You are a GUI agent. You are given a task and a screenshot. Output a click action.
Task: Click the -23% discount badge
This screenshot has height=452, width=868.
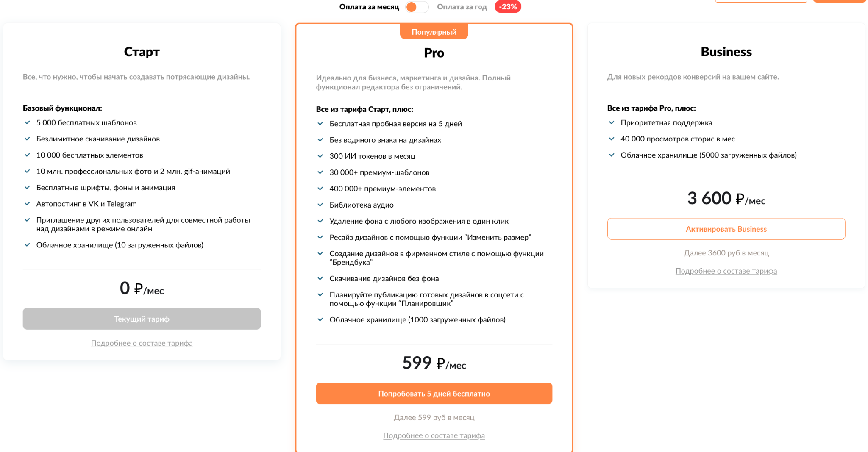pyautogui.click(x=507, y=7)
